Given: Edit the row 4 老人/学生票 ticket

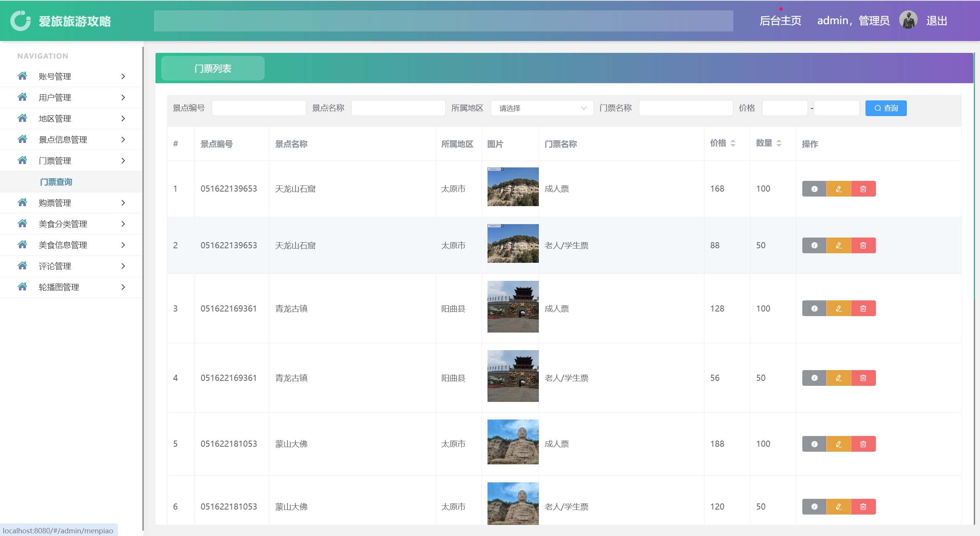Looking at the screenshot, I should tap(839, 378).
